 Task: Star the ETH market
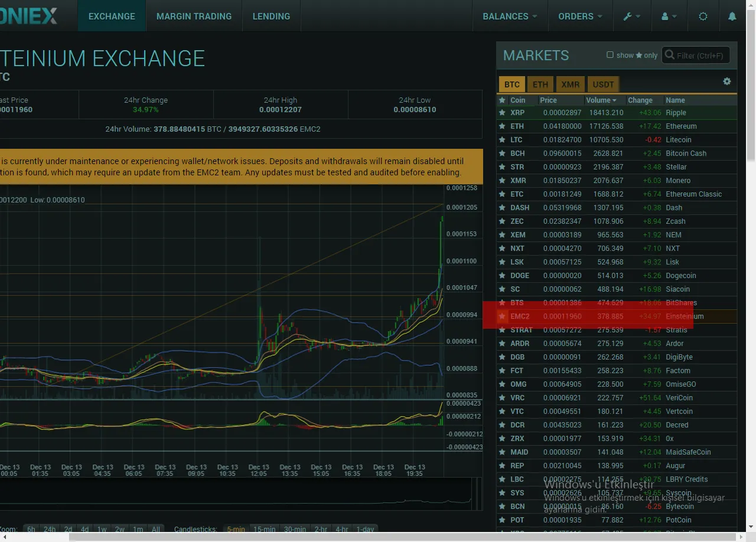(502, 126)
